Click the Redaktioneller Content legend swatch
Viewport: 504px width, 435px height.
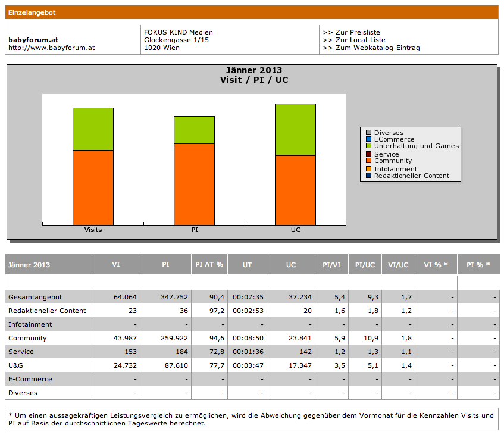coord(369,176)
